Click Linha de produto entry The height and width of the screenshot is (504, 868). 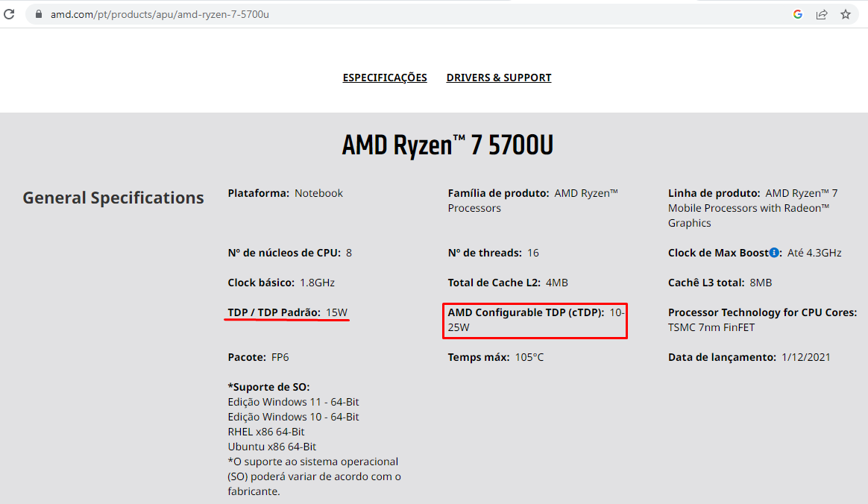(x=753, y=208)
